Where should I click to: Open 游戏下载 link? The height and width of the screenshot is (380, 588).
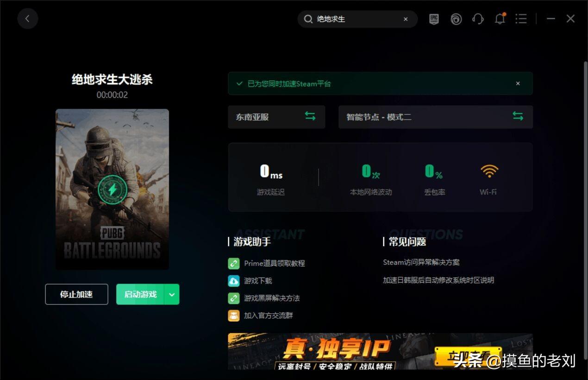[258, 281]
